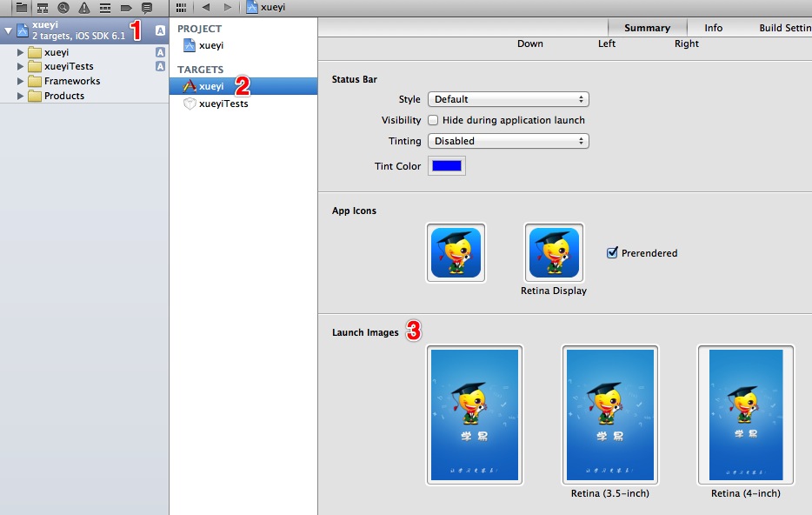The height and width of the screenshot is (515, 812).
Task: Select the xueyi target under TARGETS
Action: tap(243, 86)
